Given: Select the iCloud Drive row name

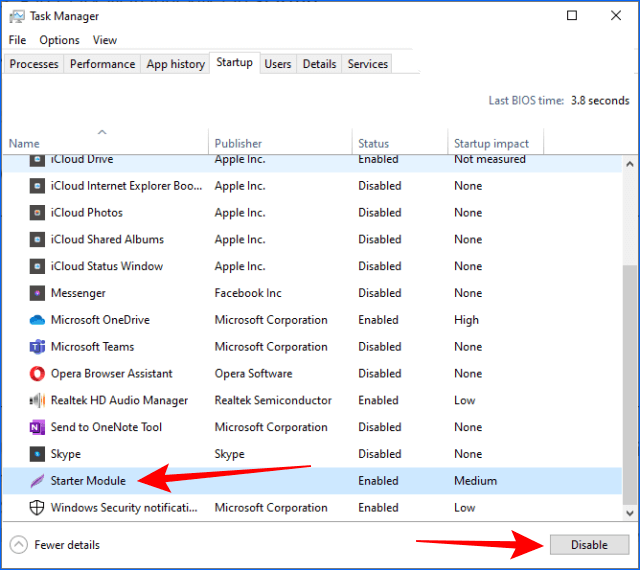Looking at the screenshot, I should (x=82, y=159).
